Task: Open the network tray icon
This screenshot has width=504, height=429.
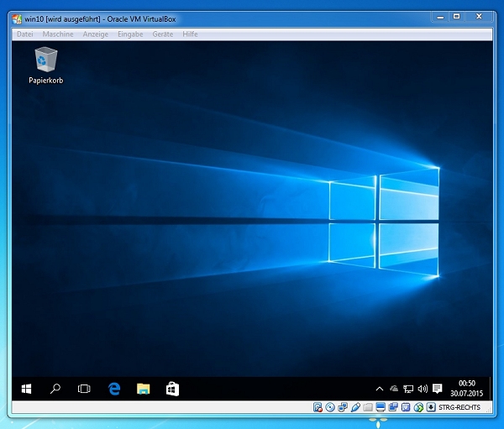Action: (x=408, y=390)
